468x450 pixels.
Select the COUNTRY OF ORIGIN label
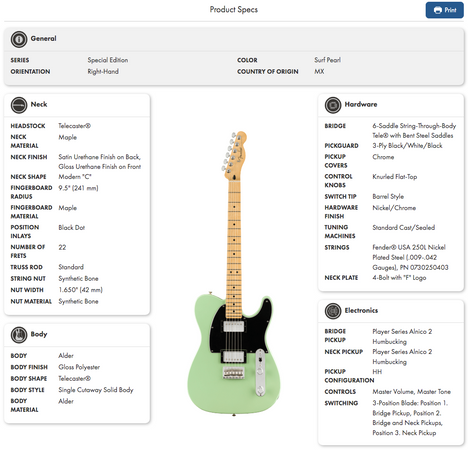click(268, 71)
